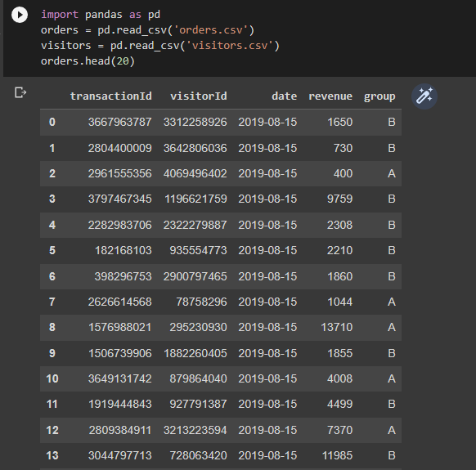Click the revenue column header
The width and height of the screenshot is (476, 470).
[x=330, y=96]
